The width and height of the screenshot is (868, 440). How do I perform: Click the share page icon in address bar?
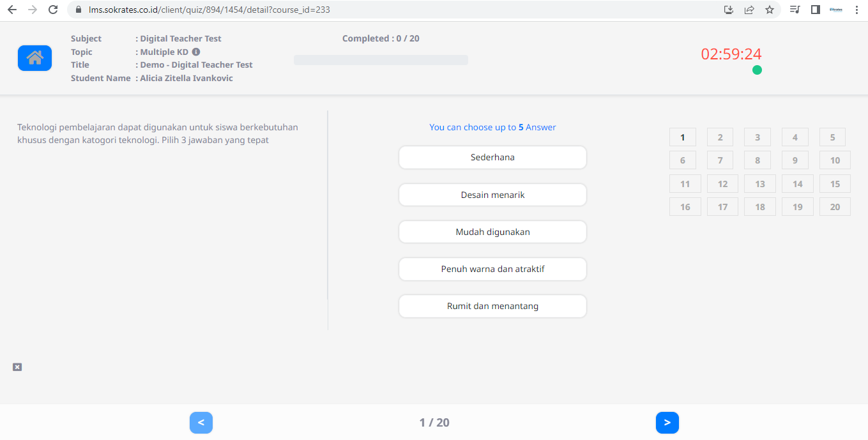click(x=749, y=10)
